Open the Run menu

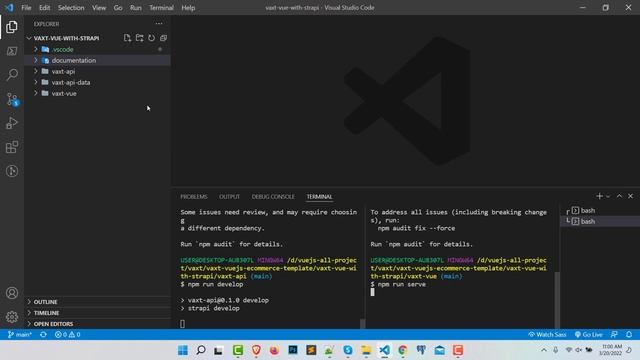(136, 8)
